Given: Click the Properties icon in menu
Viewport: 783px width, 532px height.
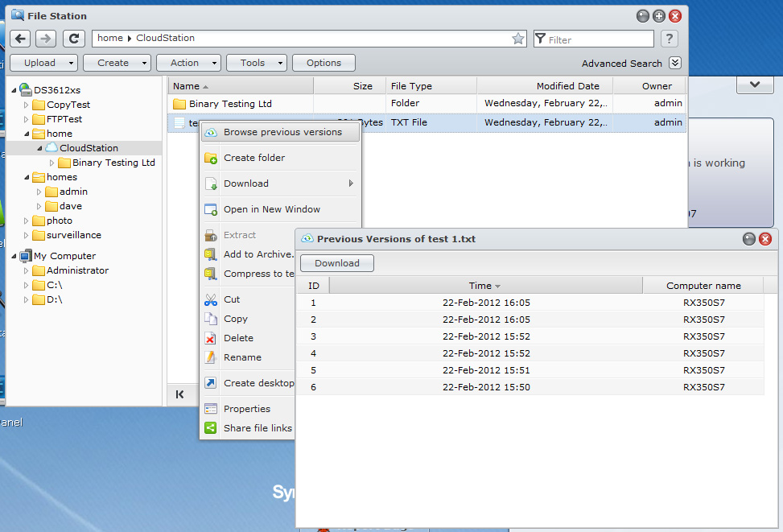Looking at the screenshot, I should (x=211, y=409).
